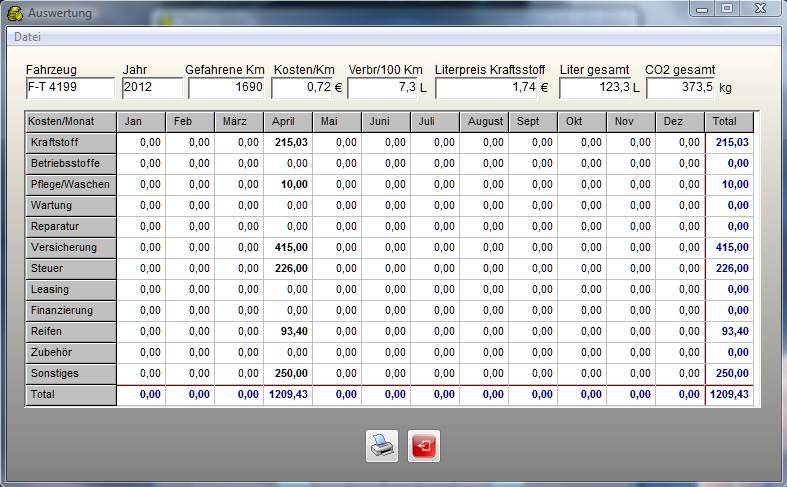Click the Juli column header
This screenshot has height=487, width=787.
[x=435, y=122]
